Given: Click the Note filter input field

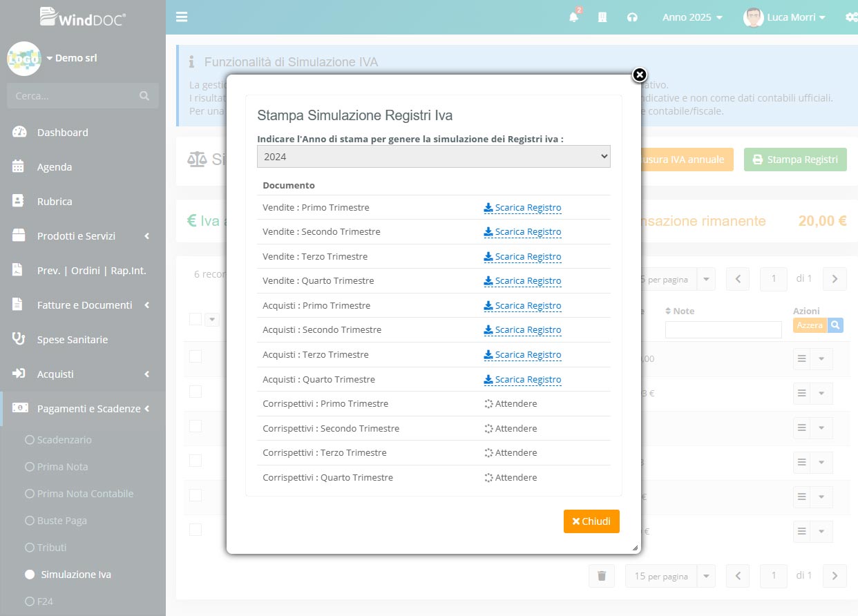Looking at the screenshot, I should [x=723, y=330].
